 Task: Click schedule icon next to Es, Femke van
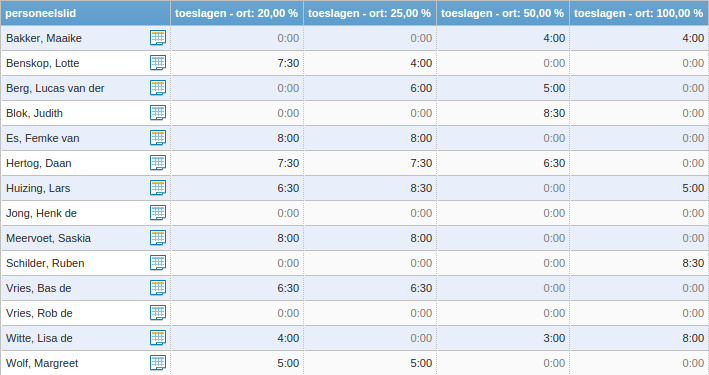[158, 138]
